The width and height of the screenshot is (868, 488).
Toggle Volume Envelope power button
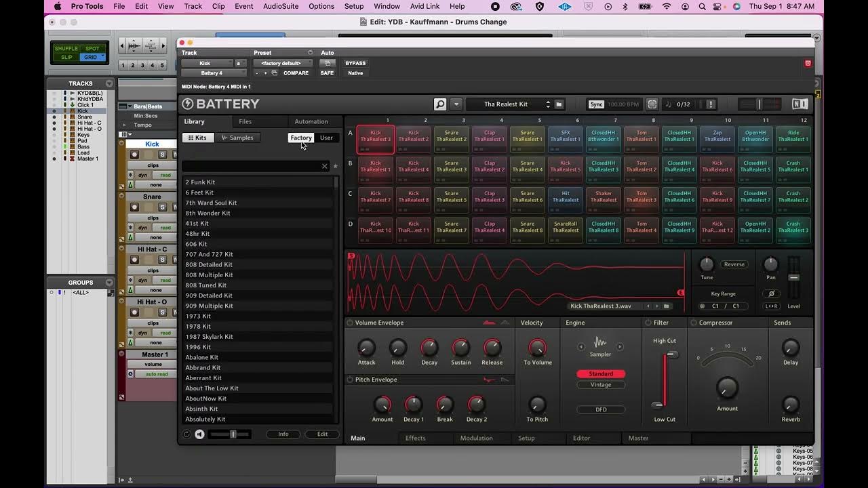(350, 323)
